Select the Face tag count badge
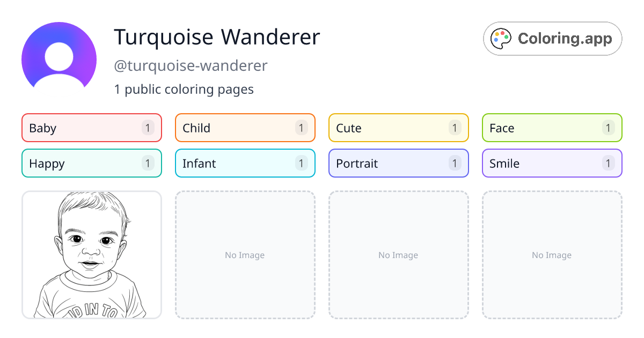This screenshot has width=644, height=338. tap(608, 128)
